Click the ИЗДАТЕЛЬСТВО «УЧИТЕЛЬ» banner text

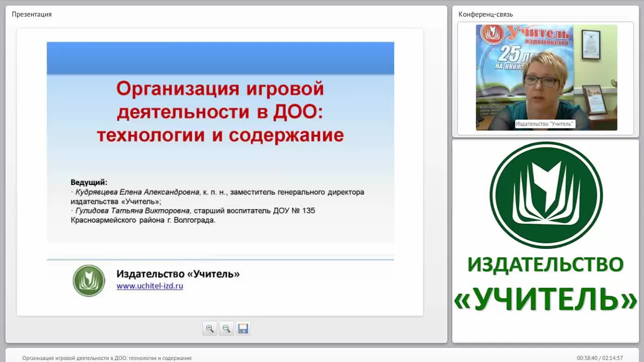(546, 284)
